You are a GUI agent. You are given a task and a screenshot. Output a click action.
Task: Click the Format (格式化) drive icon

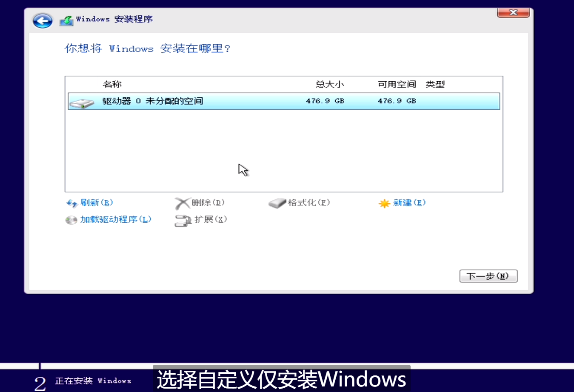click(x=277, y=203)
